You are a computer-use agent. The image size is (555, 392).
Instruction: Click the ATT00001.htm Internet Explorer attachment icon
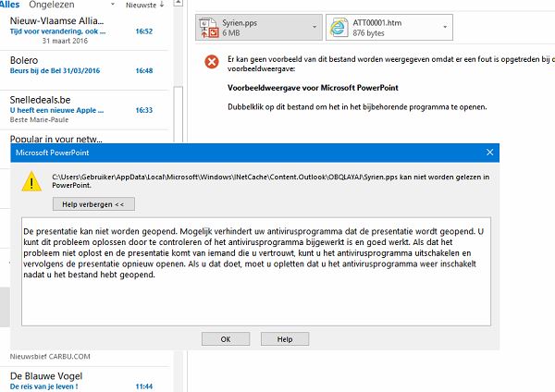coord(338,28)
